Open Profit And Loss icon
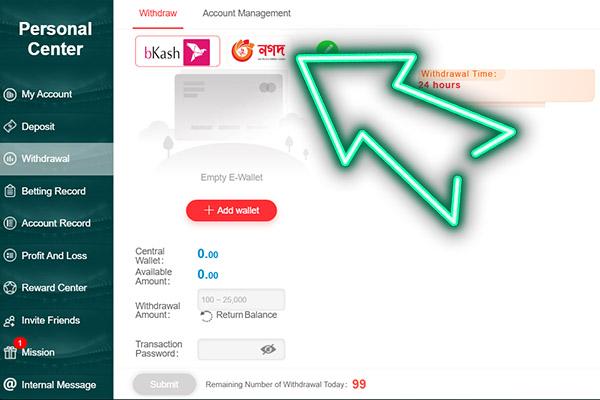600x400 pixels. [x=10, y=255]
